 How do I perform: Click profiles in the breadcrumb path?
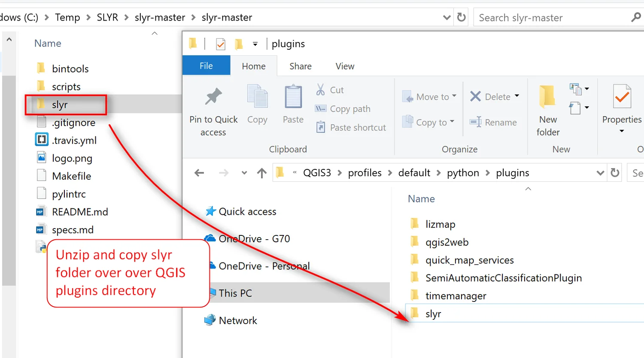[x=365, y=173]
